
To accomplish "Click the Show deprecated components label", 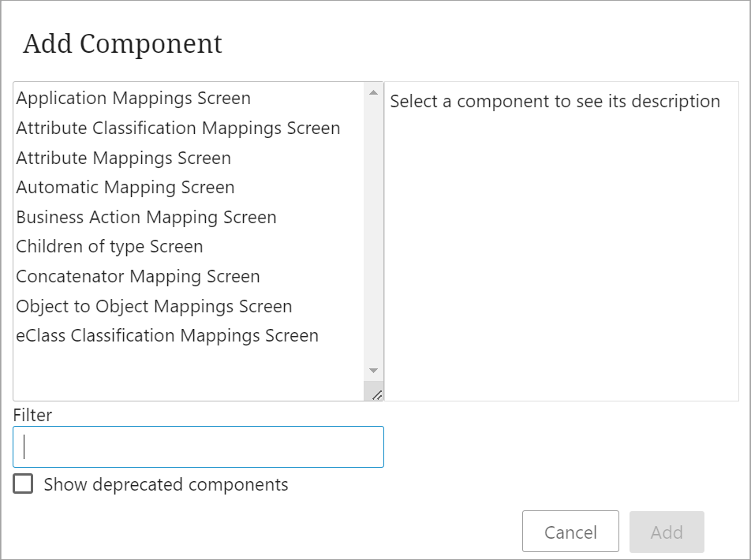I will coord(166,485).
